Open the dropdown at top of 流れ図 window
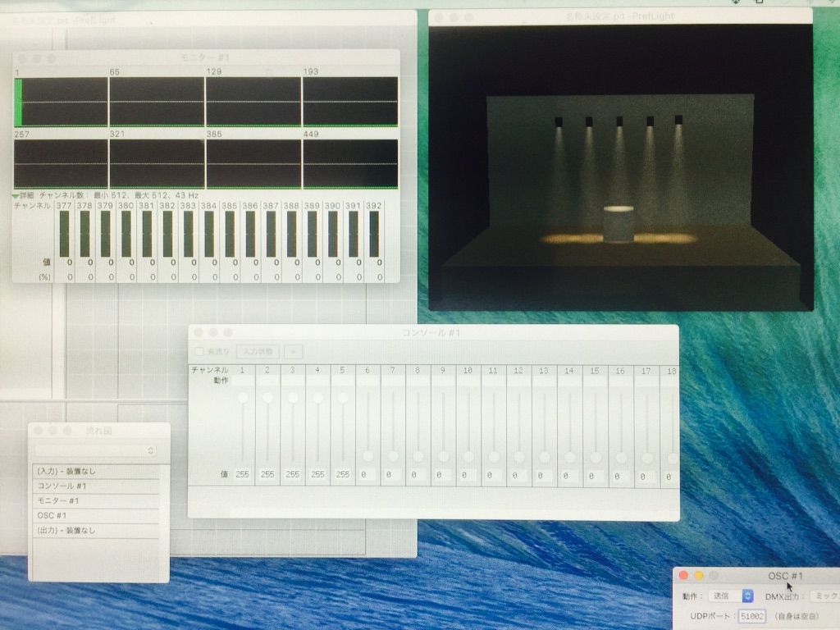The image size is (840, 630). click(95, 450)
